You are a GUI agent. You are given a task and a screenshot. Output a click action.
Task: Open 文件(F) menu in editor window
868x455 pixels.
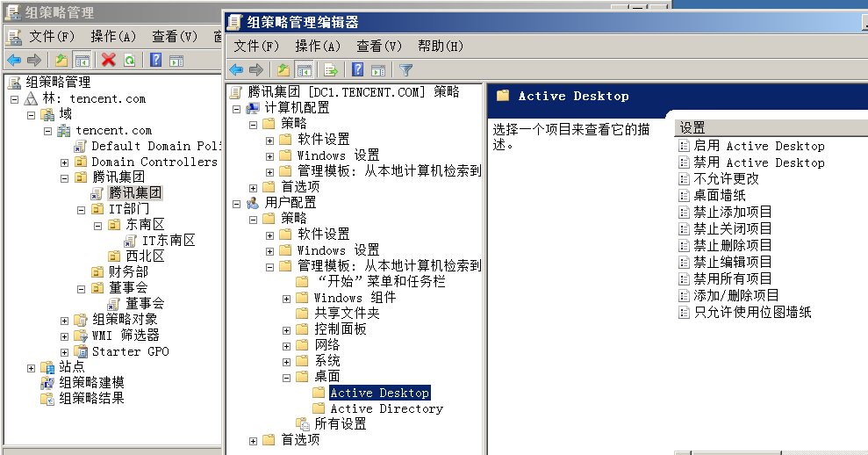[x=256, y=46]
